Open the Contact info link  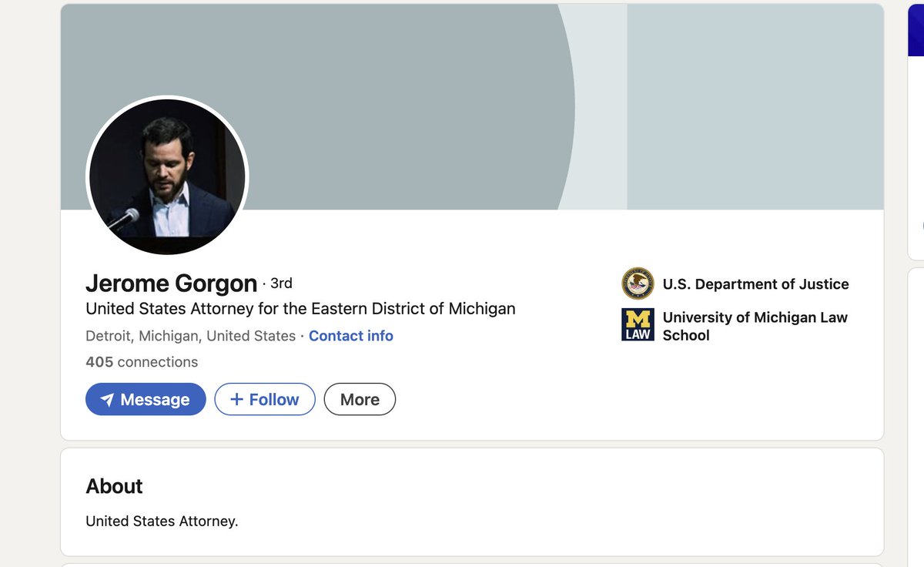click(351, 336)
